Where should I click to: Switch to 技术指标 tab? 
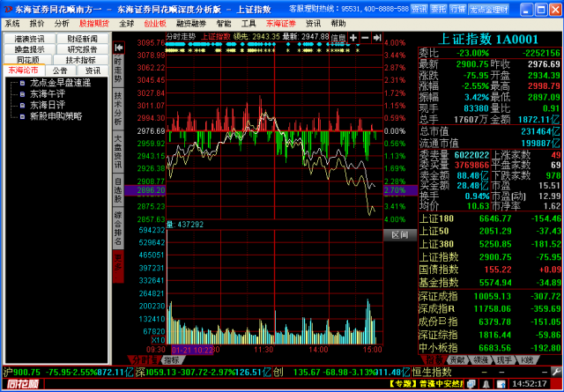(x=81, y=60)
